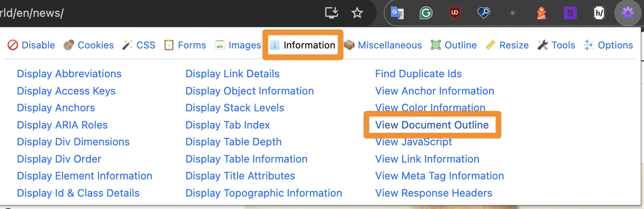The height and width of the screenshot is (209, 644).
Task: Choose Find Duplicate Ids
Action: (418, 74)
